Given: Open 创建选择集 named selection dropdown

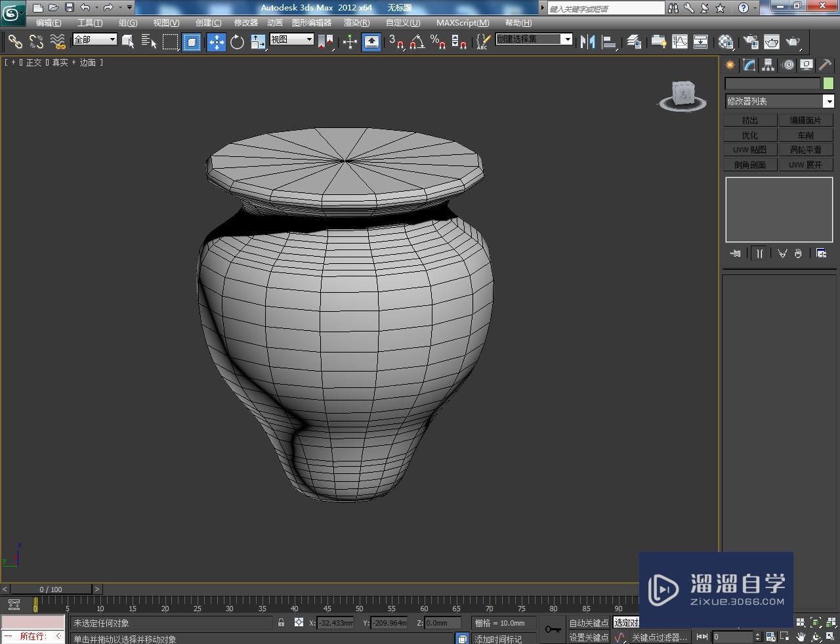Looking at the screenshot, I should pyautogui.click(x=534, y=39).
